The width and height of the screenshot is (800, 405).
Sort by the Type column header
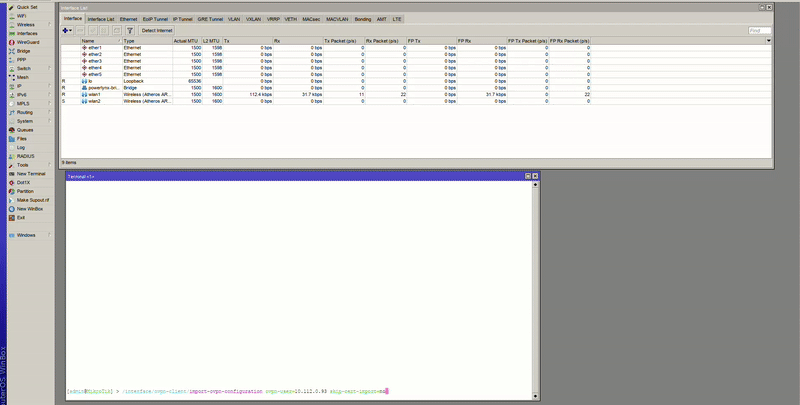pyautogui.click(x=147, y=41)
